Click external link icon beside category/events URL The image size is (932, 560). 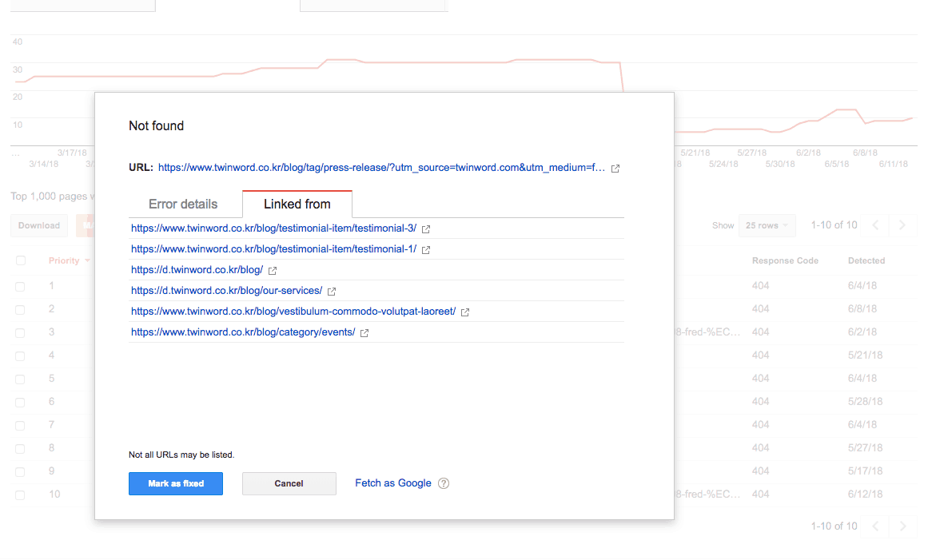[x=364, y=333]
